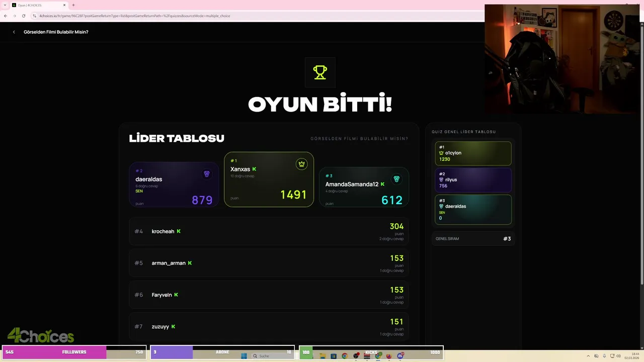The height and width of the screenshot is (362, 644).
Task: Click the green K badge next to Xanxas
Action: [x=254, y=169]
